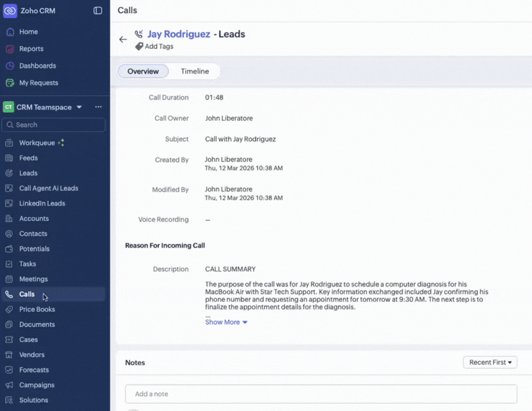The width and height of the screenshot is (532, 411).
Task: Click the Zoho CRM logo icon
Action: point(10,11)
